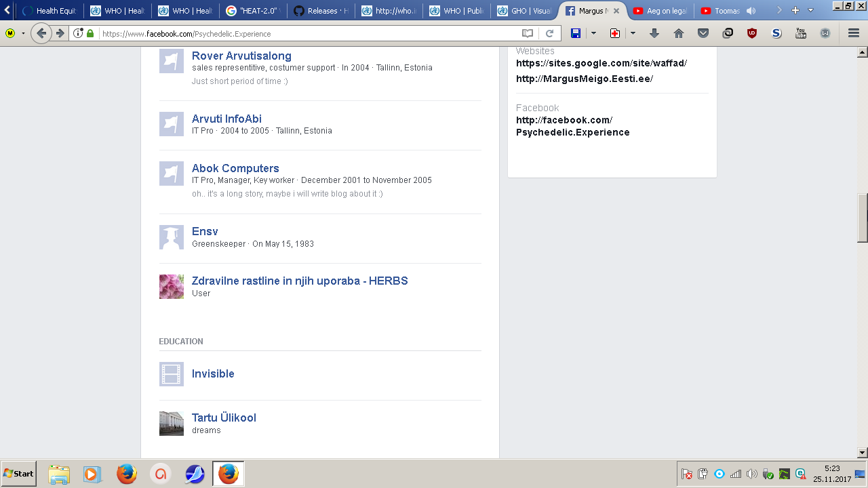
Task: Switch to the WHO | Publi tab
Action: [456, 11]
